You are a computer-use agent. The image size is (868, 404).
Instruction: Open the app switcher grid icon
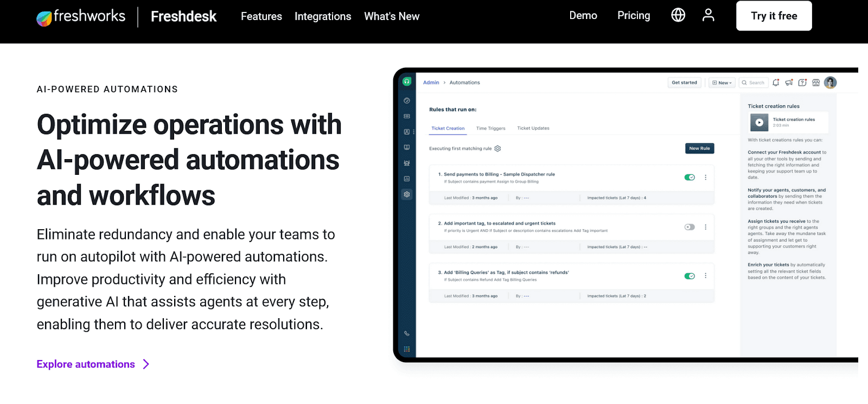[407, 349]
